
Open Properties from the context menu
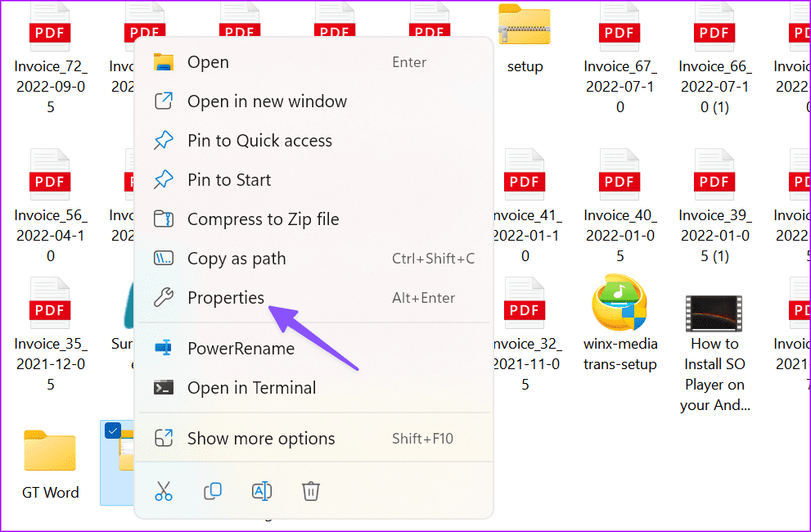tap(226, 297)
